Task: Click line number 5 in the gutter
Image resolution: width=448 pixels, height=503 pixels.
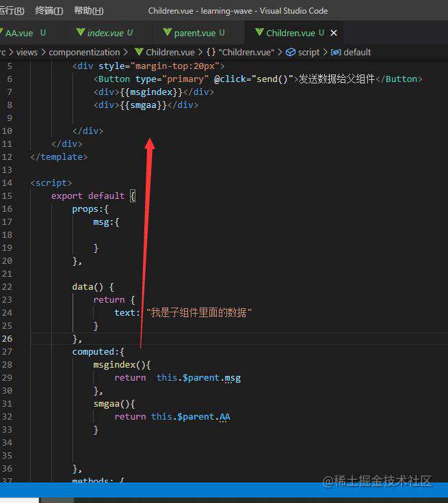Action: point(10,66)
